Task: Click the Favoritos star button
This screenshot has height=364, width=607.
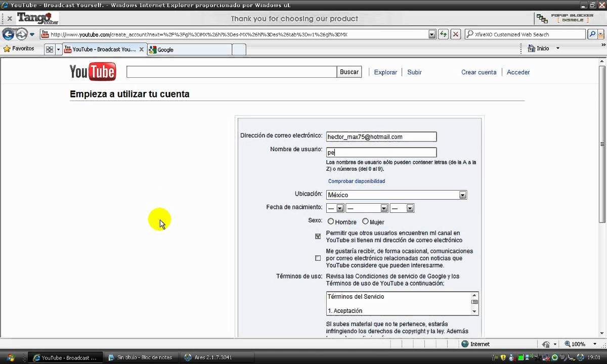Action: pyautogui.click(x=19, y=49)
